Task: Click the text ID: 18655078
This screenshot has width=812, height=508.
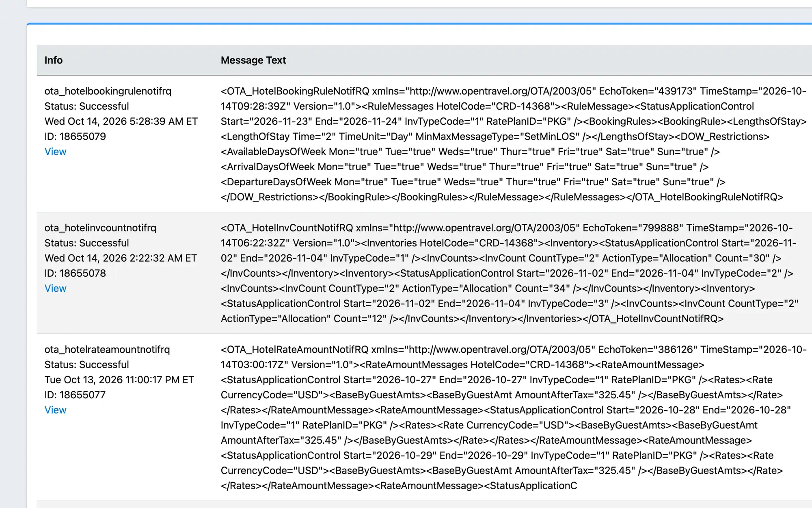Action: [75, 274]
